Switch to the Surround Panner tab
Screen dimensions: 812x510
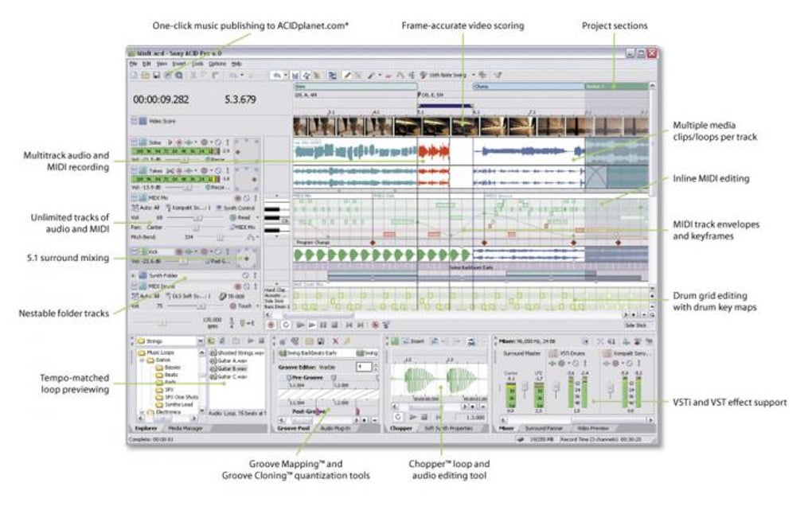tap(544, 429)
